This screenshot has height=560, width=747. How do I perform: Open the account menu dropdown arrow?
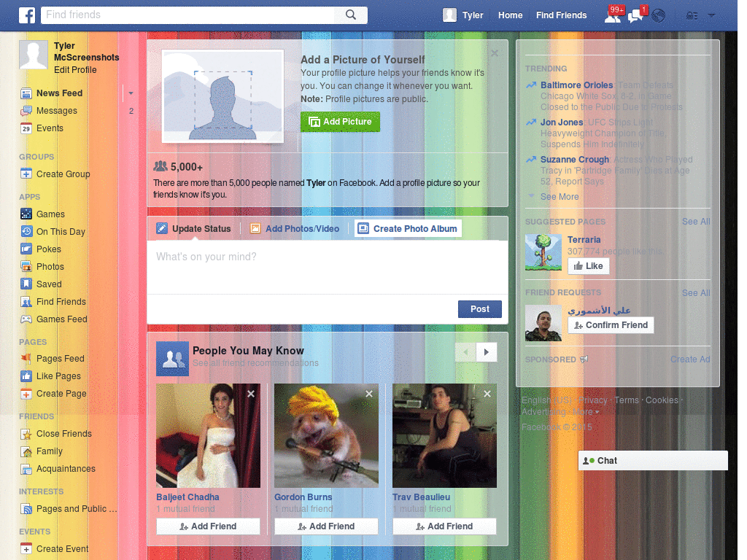(711, 15)
